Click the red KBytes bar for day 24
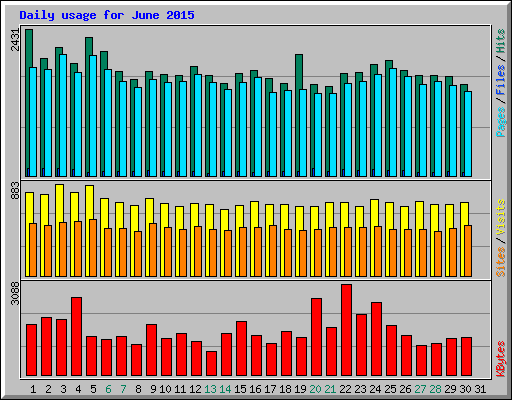This screenshot has width=512, height=400. [376, 339]
